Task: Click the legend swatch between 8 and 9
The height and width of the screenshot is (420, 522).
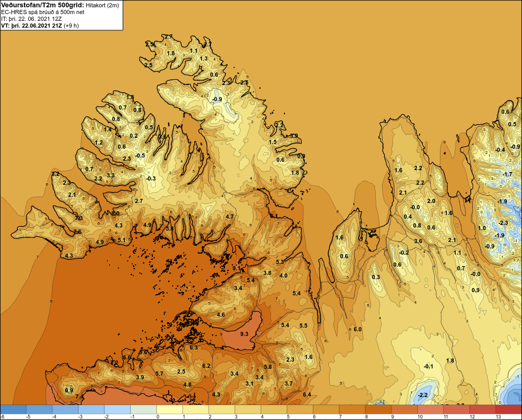Action: [x=378, y=409]
